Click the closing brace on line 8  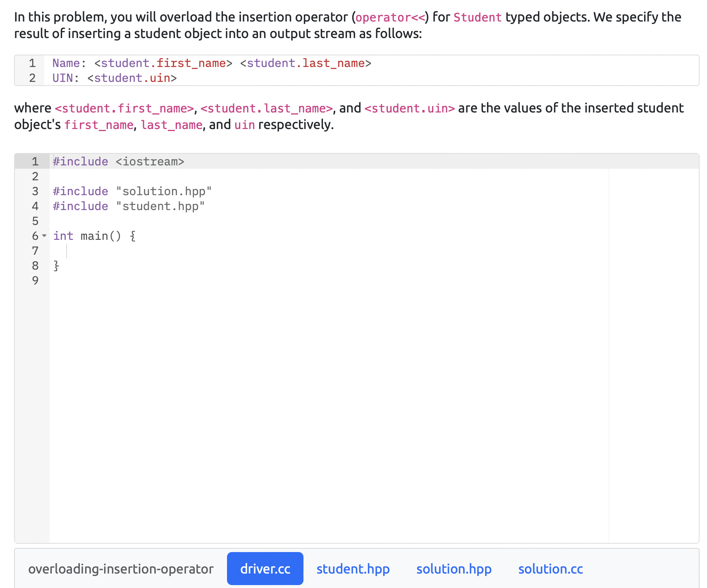[x=55, y=266]
